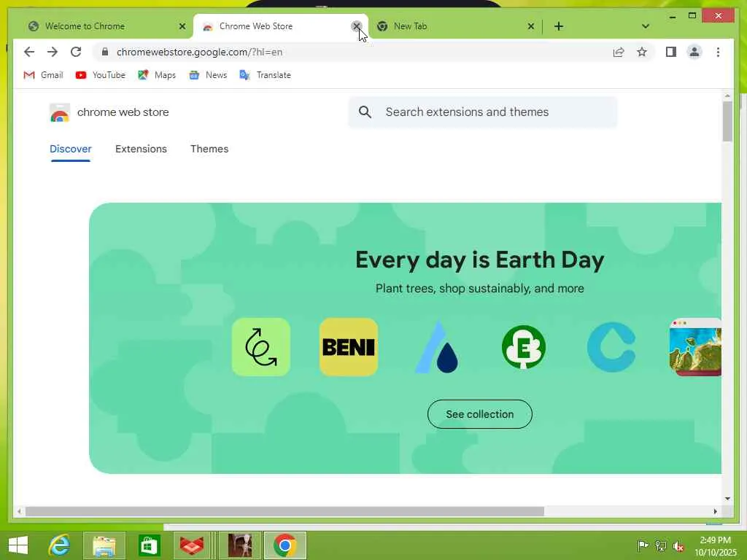Open a new tab with the plus button
Image resolution: width=747 pixels, height=560 pixels.
pos(559,26)
